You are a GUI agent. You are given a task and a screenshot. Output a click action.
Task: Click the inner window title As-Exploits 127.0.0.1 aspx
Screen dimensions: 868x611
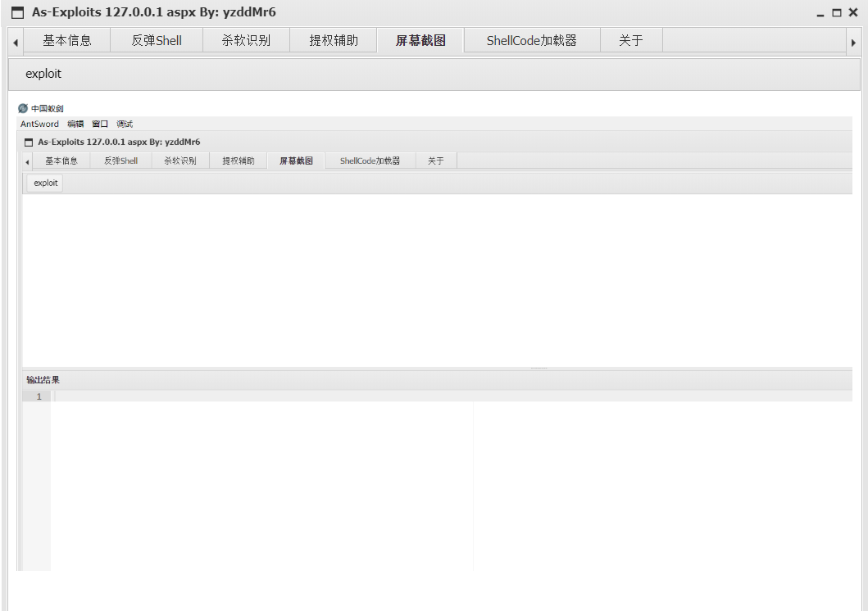91,143
